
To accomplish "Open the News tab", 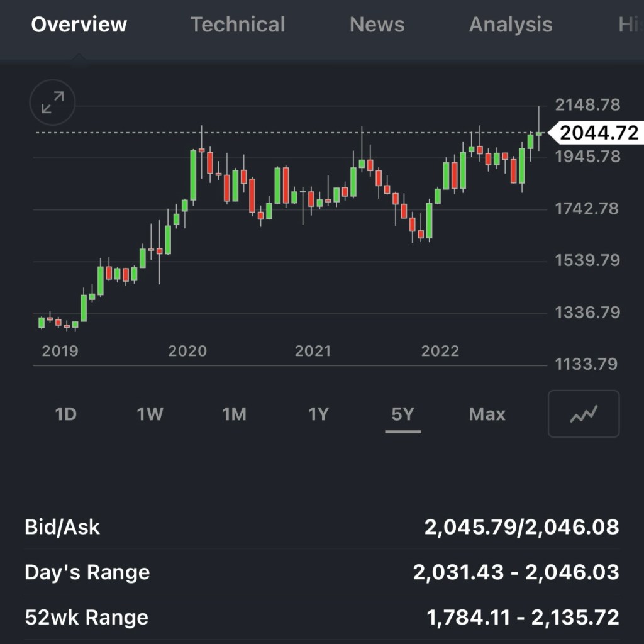I will (x=377, y=25).
